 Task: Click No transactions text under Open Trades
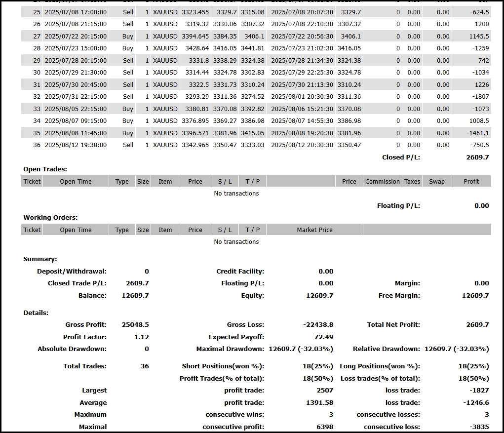(x=236, y=194)
